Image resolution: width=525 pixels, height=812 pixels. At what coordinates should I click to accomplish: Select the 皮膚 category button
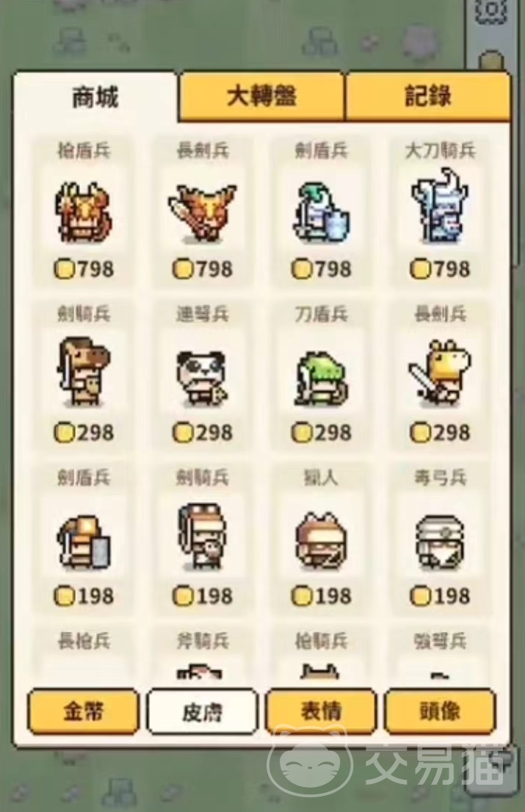click(x=202, y=711)
